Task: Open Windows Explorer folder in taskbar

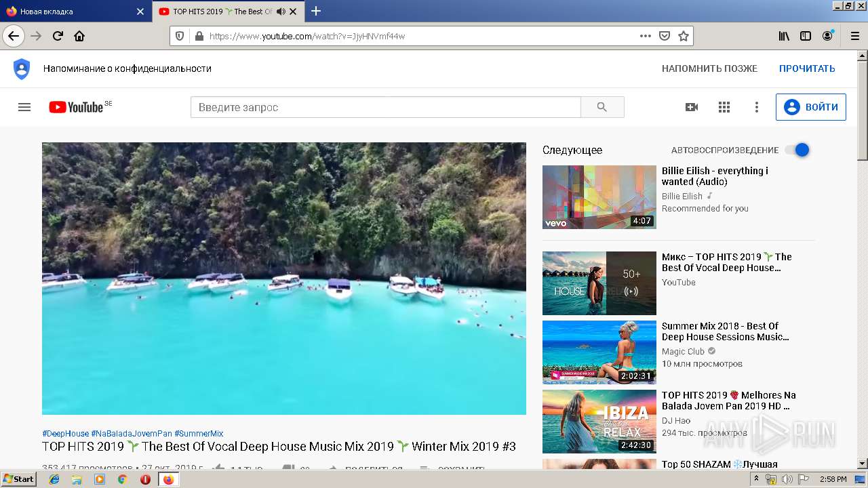Action: point(77,479)
